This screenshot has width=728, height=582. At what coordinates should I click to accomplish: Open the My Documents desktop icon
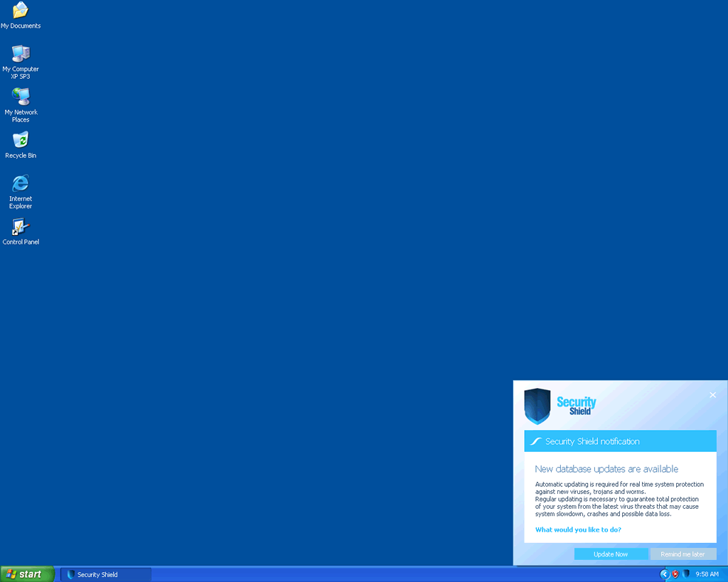21,11
